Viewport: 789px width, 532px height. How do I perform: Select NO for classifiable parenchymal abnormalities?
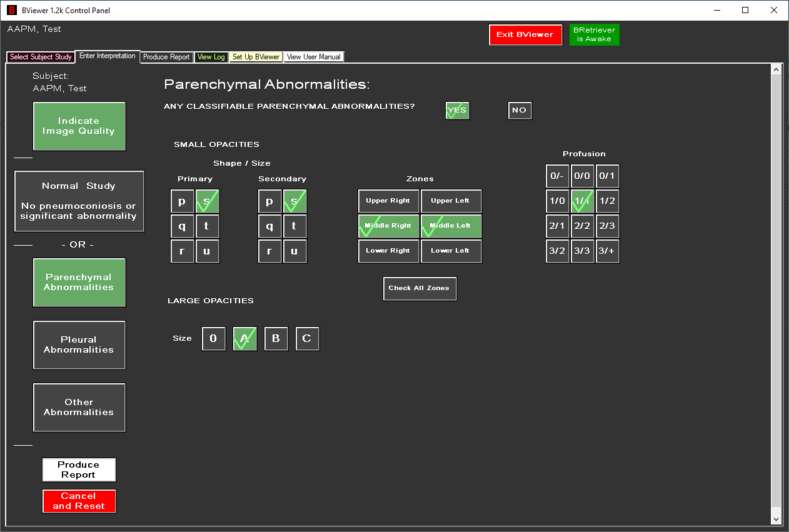(520, 111)
